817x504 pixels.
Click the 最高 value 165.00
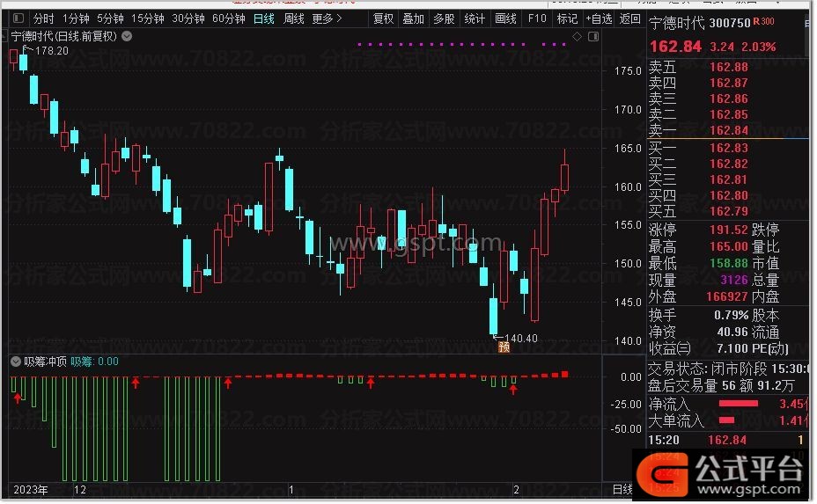(x=728, y=246)
